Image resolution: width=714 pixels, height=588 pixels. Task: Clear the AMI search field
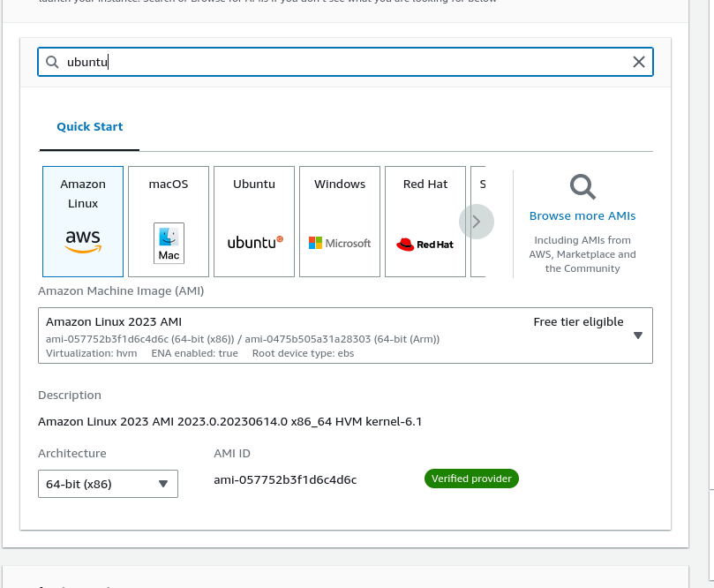(639, 62)
